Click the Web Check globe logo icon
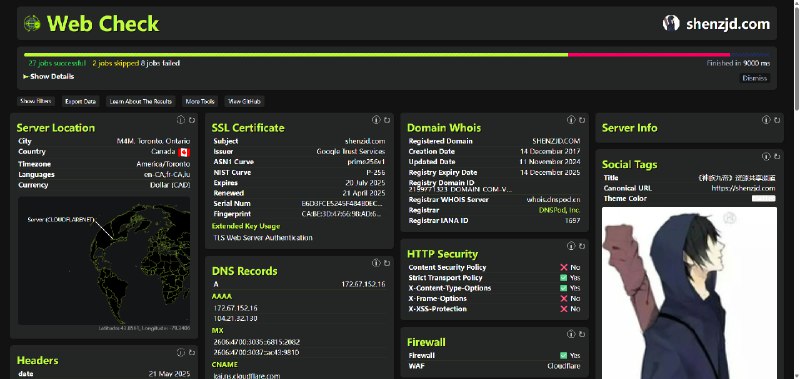This screenshot has height=379, width=800. pyautogui.click(x=32, y=23)
